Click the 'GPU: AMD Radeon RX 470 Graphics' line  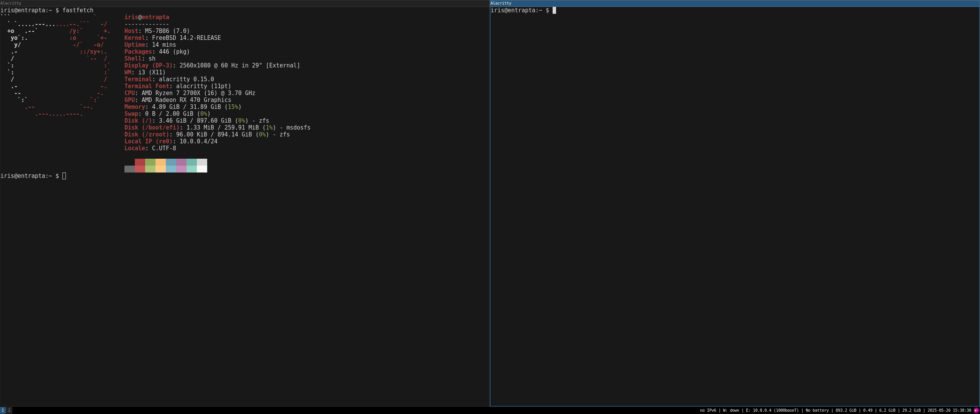(x=178, y=100)
